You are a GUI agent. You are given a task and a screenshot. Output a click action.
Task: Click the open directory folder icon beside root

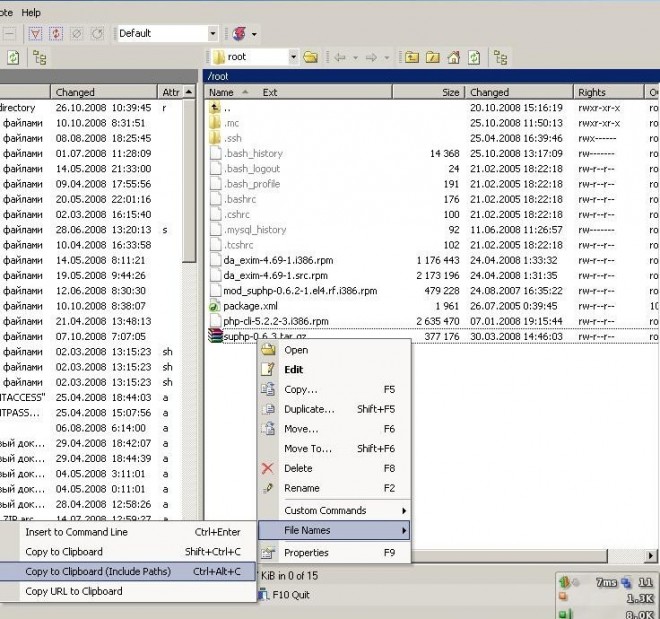click(x=310, y=58)
